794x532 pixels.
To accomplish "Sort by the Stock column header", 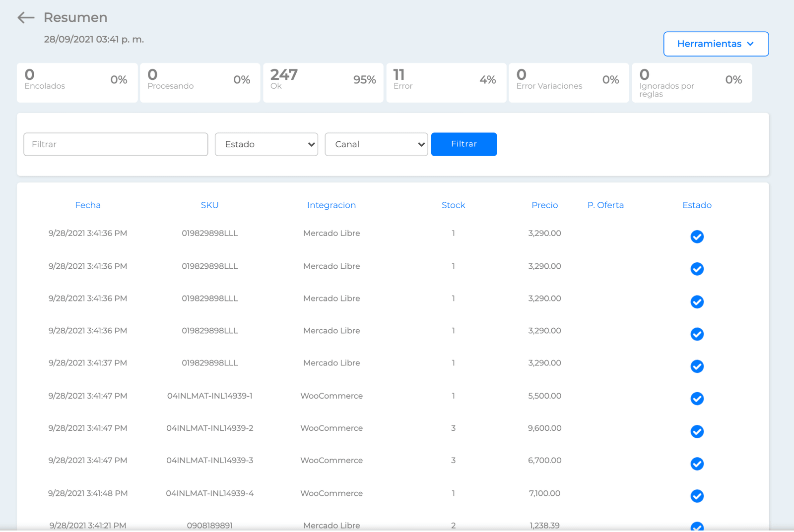I will 453,205.
